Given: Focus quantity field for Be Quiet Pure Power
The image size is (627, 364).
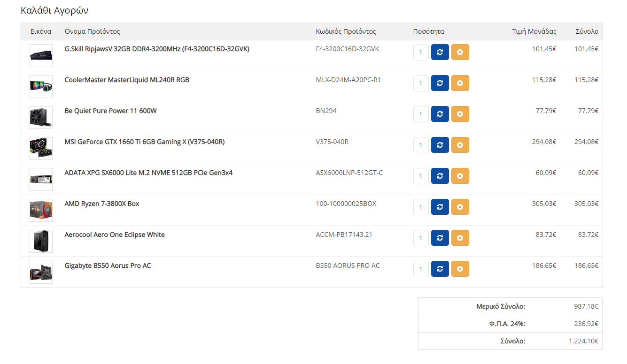Looking at the screenshot, I should [421, 114].
